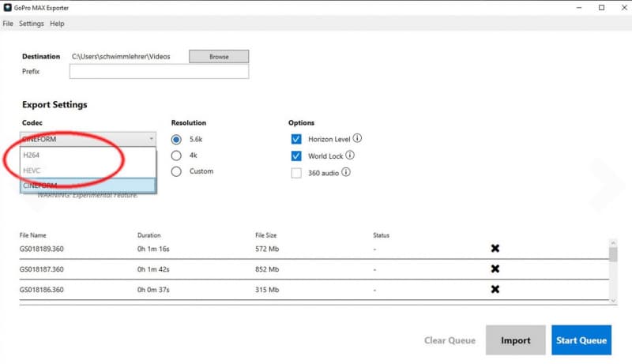The image size is (632, 364).
Task: Click the file size 572 Mb
Action: point(267,249)
